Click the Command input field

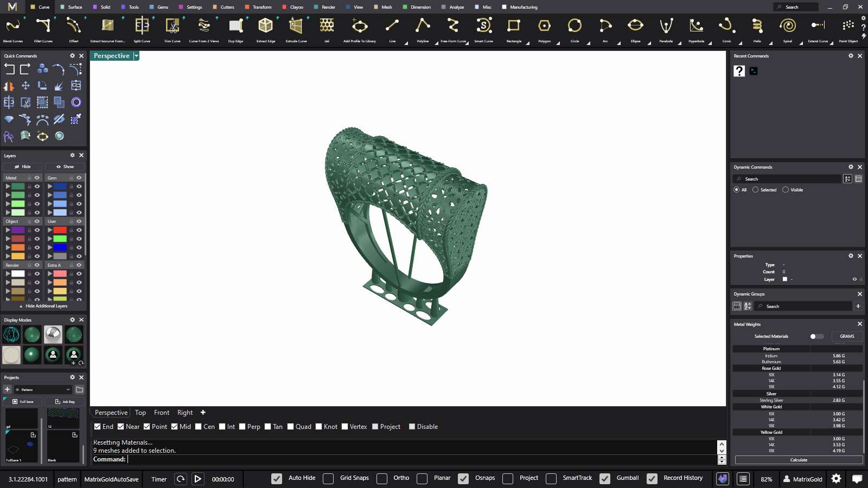click(x=422, y=459)
